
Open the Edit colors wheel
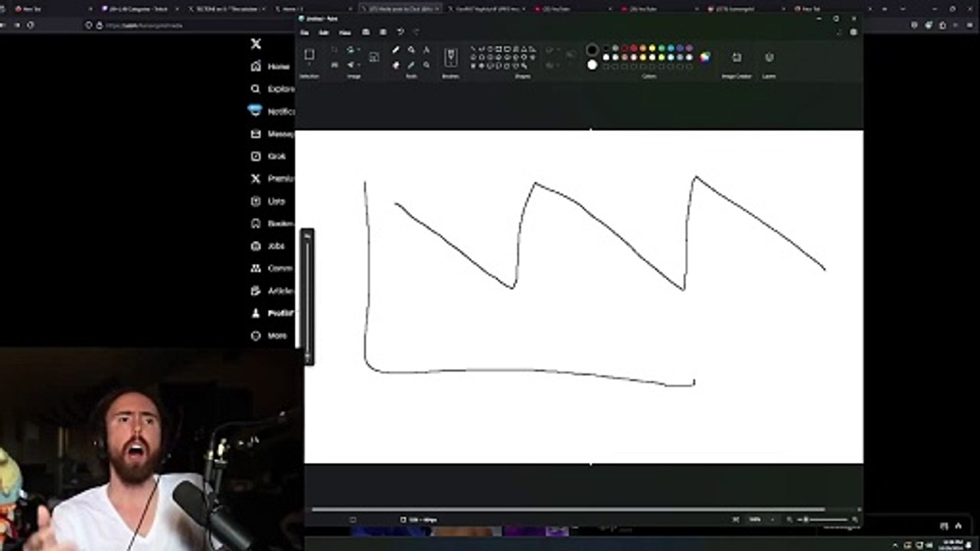click(x=705, y=57)
